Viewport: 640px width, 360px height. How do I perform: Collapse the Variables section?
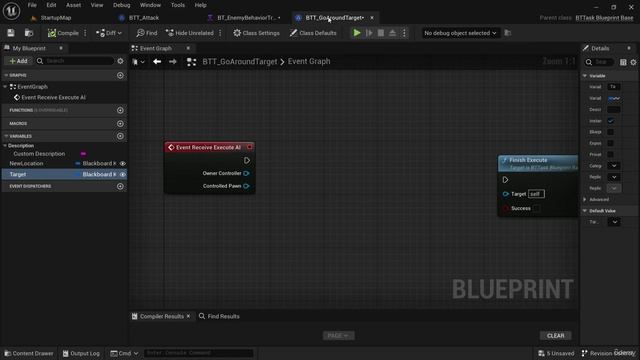point(6,136)
